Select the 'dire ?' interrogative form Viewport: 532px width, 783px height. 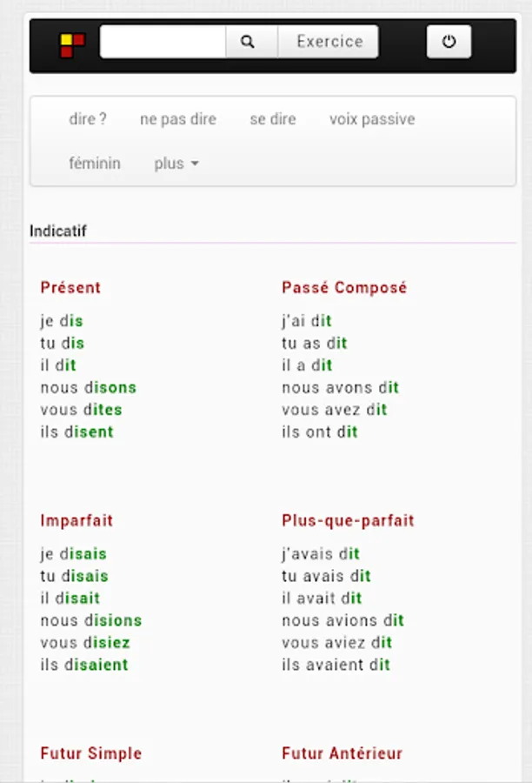pos(88,119)
